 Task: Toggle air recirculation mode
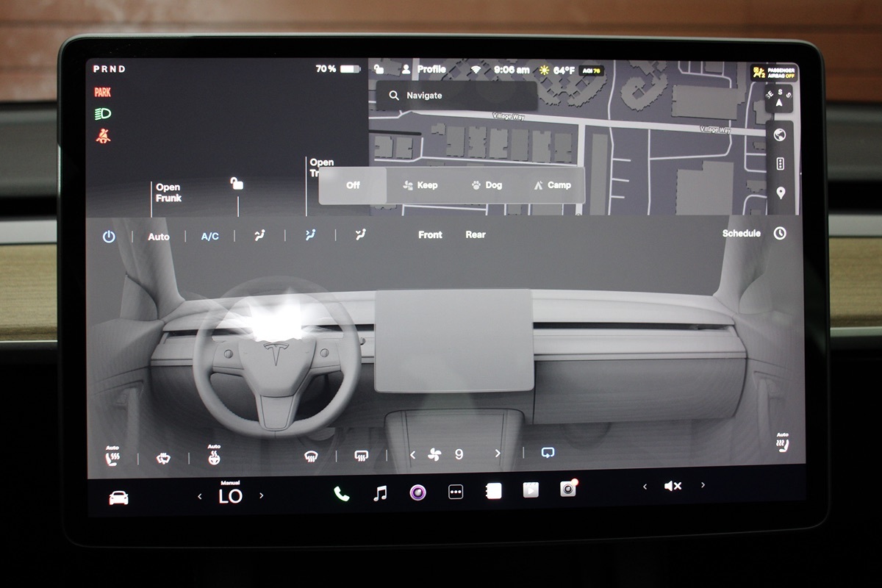coord(548,453)
